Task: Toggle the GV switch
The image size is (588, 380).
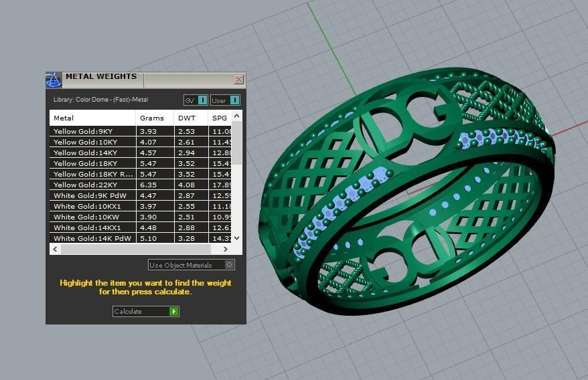Action: pyautogui.click(x=196, y=100)
